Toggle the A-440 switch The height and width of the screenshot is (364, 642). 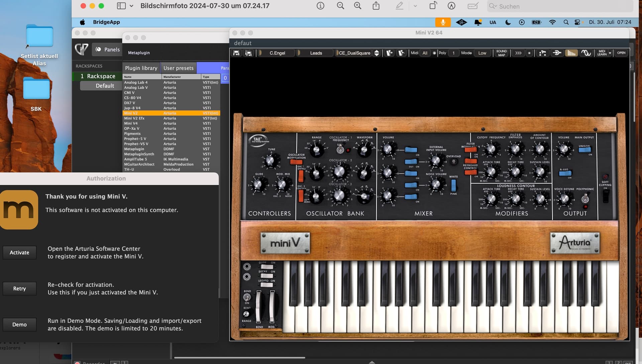565,173
